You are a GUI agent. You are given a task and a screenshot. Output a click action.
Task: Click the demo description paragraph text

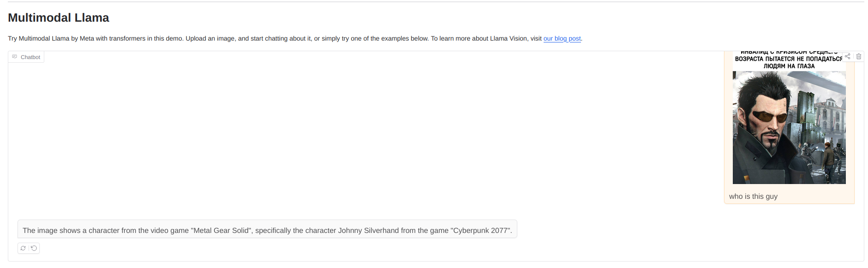231,38
